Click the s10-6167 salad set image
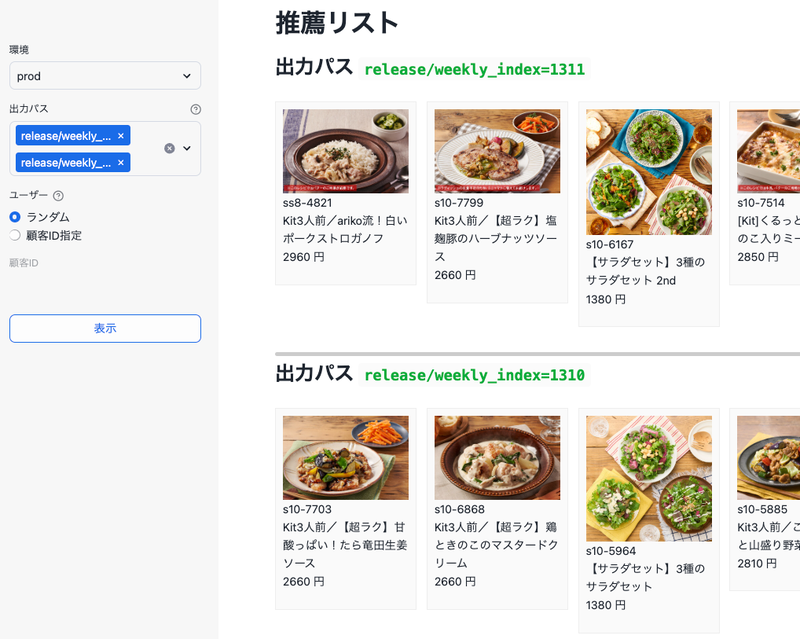The height and width of the screenshot is (639, 800). tap(648, 172)
